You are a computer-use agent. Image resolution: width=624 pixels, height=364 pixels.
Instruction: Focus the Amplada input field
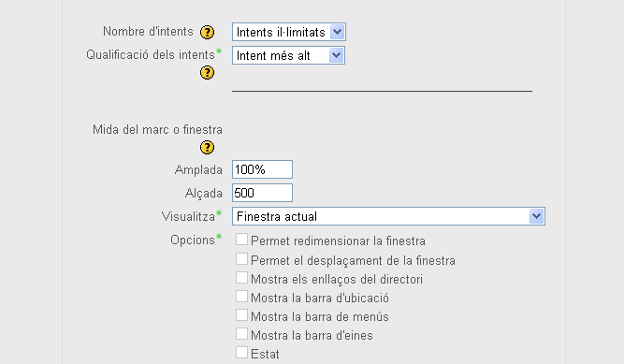262,169
